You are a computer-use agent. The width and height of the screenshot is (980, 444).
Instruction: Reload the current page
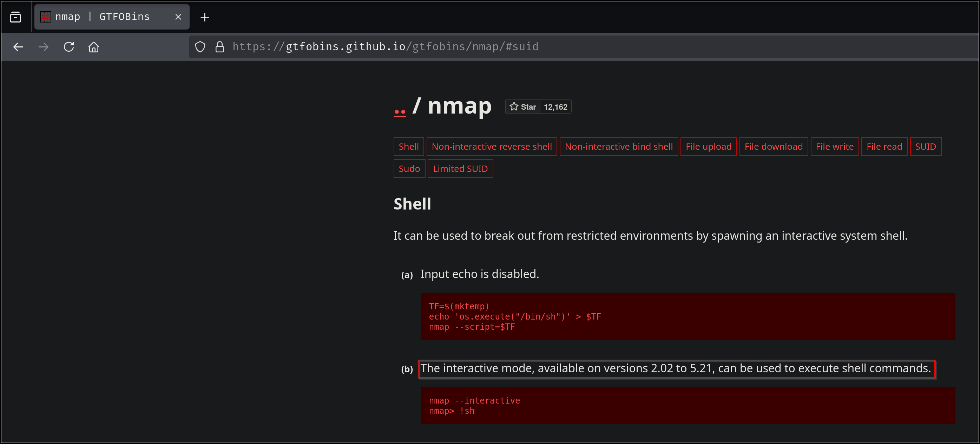[x=69, y=47]
